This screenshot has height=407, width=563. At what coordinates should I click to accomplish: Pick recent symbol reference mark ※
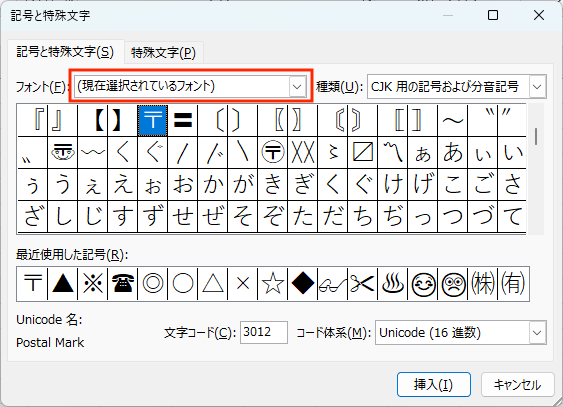pos(93,284)
